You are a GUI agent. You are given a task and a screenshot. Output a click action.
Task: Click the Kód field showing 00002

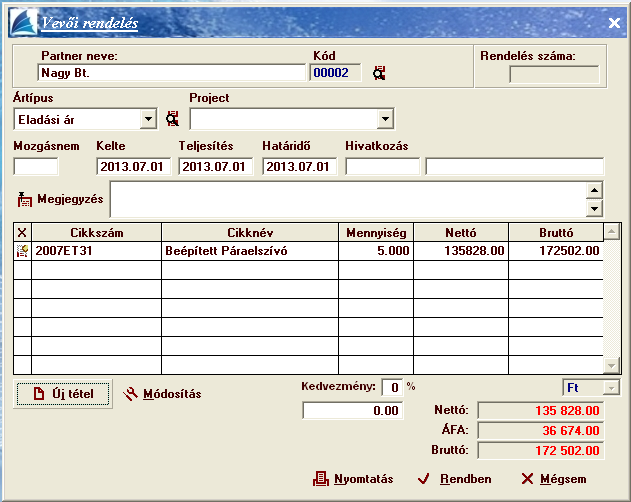click(x=336, y=73)
